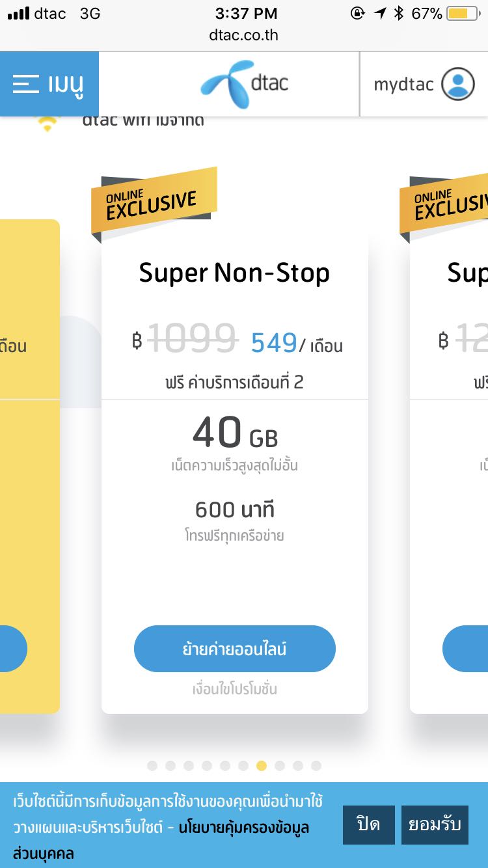Tap the เมนู menu label
The width and height of the screenshot is (488, 868).
(65, 84)
